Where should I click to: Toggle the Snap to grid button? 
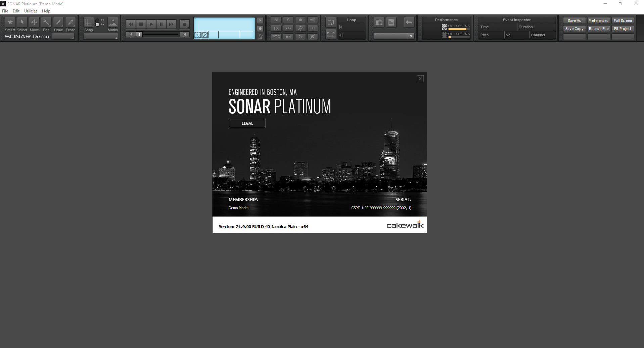pos(88,23)
